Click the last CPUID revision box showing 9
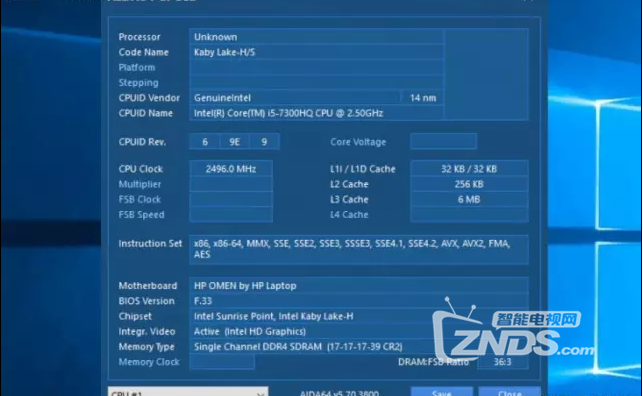This screenshot has height=396, width=643. click(264, 142)
